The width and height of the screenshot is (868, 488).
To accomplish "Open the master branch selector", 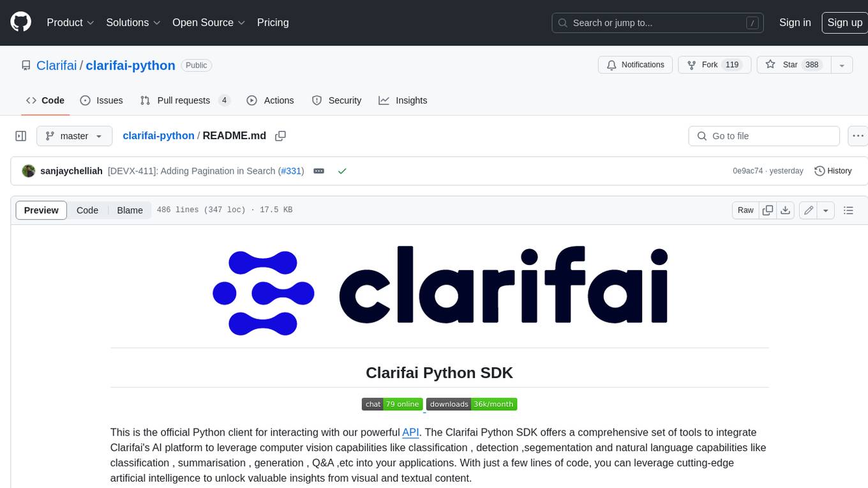I will [x=74, y=136].
